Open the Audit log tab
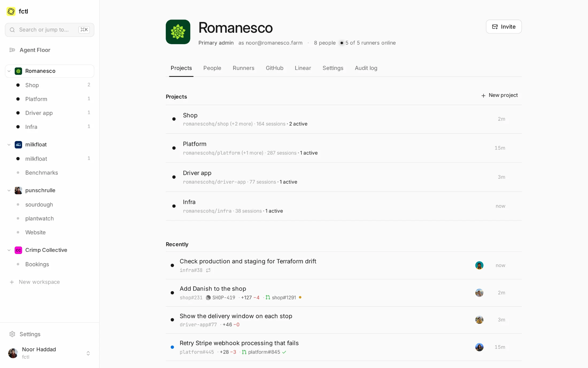The image size is (588, 368). pyautogui.click(x=366, y=68)
